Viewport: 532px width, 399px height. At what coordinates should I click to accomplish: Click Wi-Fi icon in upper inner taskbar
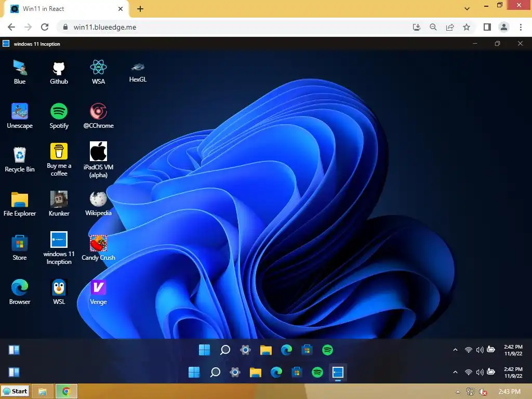(469, 350)
